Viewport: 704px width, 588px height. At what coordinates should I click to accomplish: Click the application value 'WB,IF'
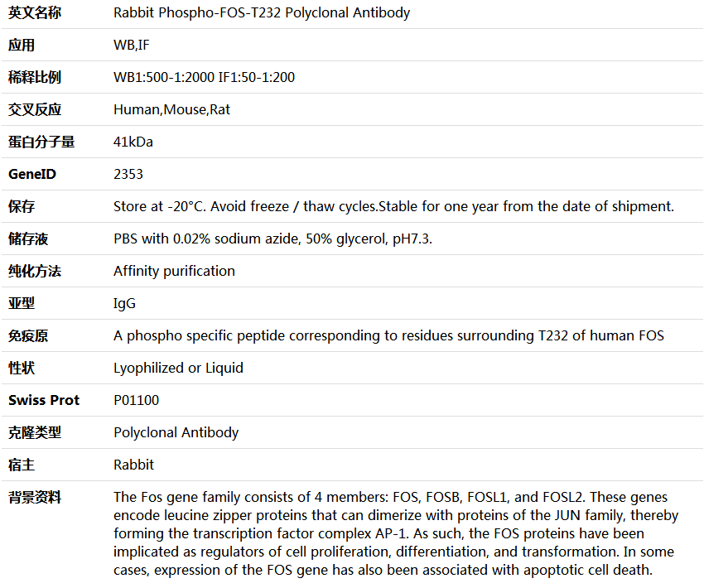[x=132, y=46]
